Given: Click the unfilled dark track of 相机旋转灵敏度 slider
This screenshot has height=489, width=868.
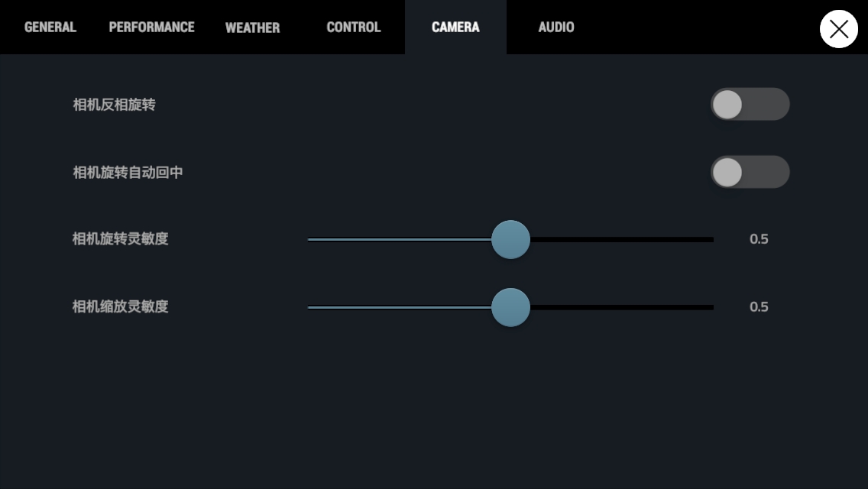Looking at the screenshot, I should click(x=622, y=239).
